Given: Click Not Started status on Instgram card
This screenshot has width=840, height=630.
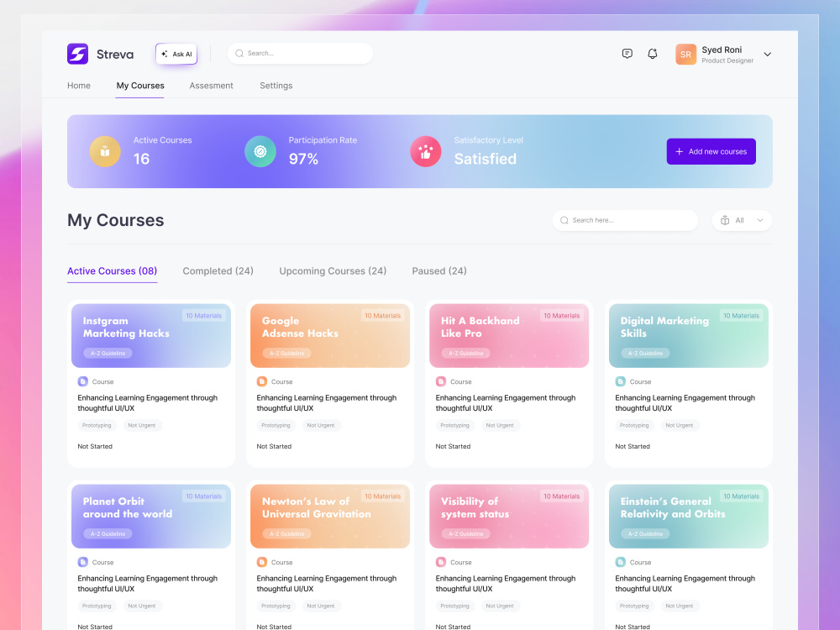Looking at the screenshot, I should (95, 446).
